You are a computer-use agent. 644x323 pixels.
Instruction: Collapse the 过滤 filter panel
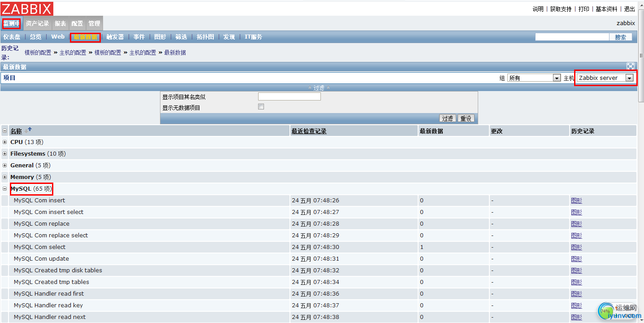tap(319, 88)
